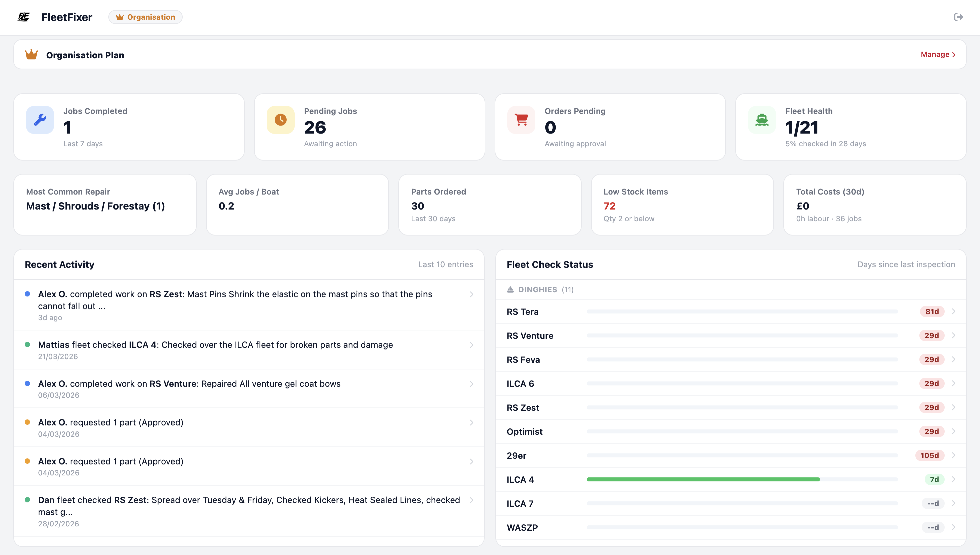Image resolution: width=980 pixels, height=555 pixels.
Task: Select the anchor icon beside DINGHIES
Action: click(x=511, y=289)
